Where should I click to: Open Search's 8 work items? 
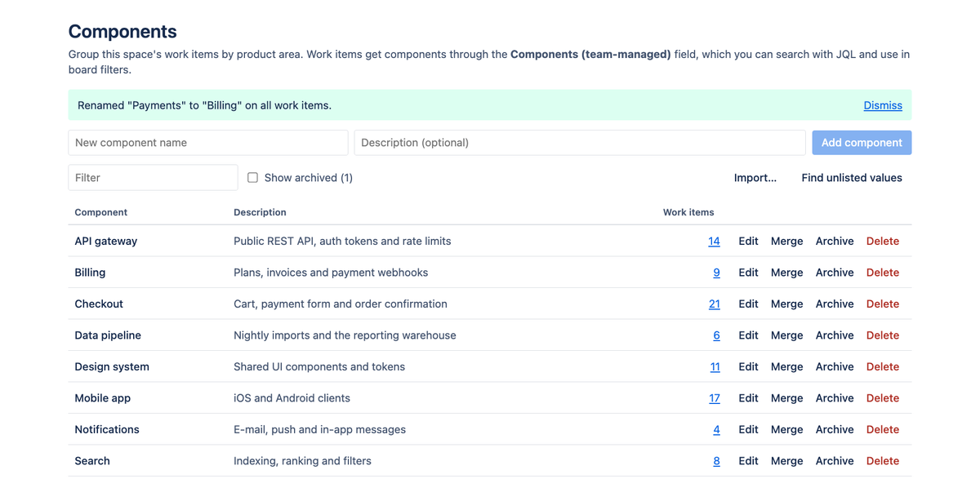(x=716, y=461)
